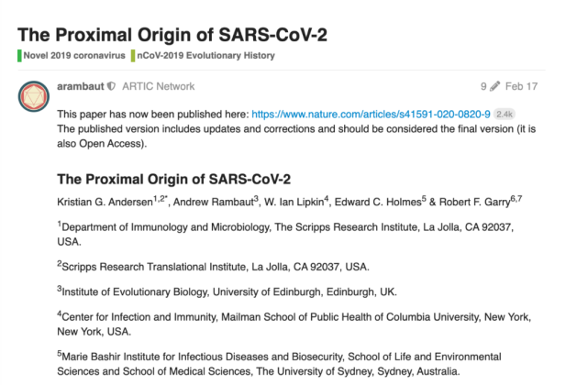
Task: Click the topic title at the top
Action: pyautogui.click(x=172, y=34)
